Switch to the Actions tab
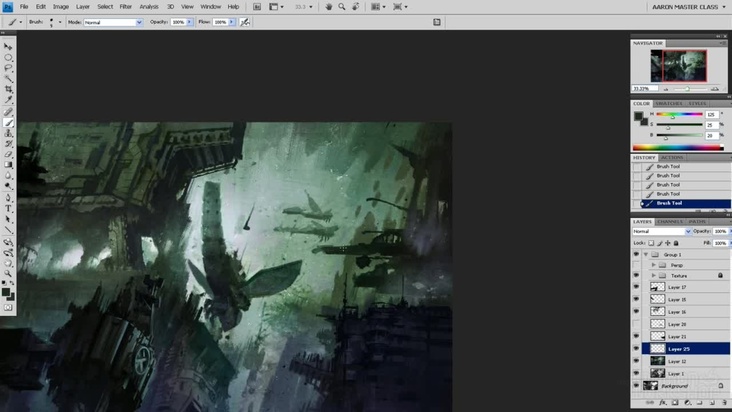The height and width of the screenshot is (412, 732). pos(672,158)
